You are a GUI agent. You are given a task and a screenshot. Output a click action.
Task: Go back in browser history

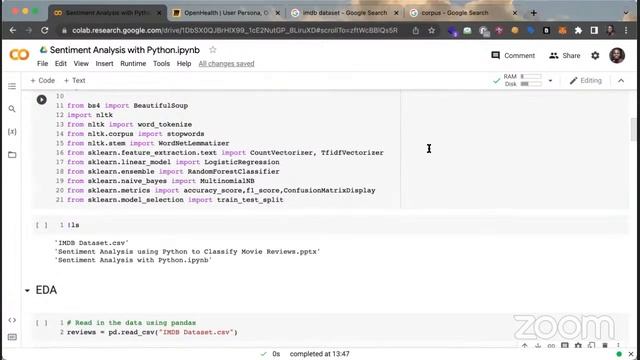click(x=13, y=30)
